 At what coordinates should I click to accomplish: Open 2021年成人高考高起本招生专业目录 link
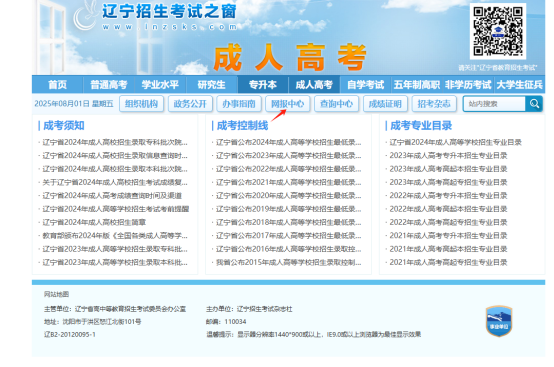[x=448, y=249]
